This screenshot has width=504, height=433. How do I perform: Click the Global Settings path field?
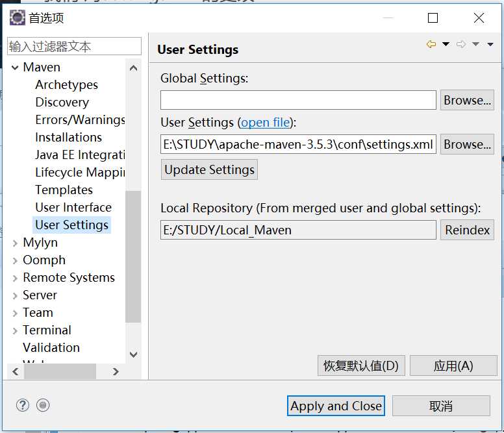(298, 100)
